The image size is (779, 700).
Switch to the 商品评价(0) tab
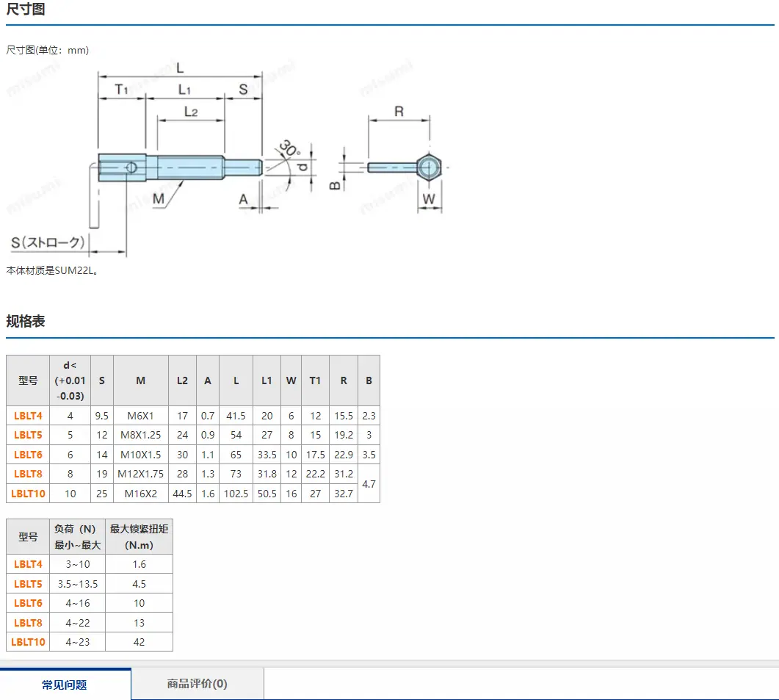point(198,684)
